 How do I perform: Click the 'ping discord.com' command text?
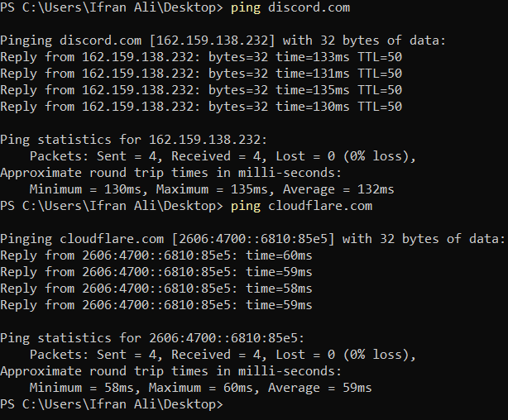(x=290, y=8)
